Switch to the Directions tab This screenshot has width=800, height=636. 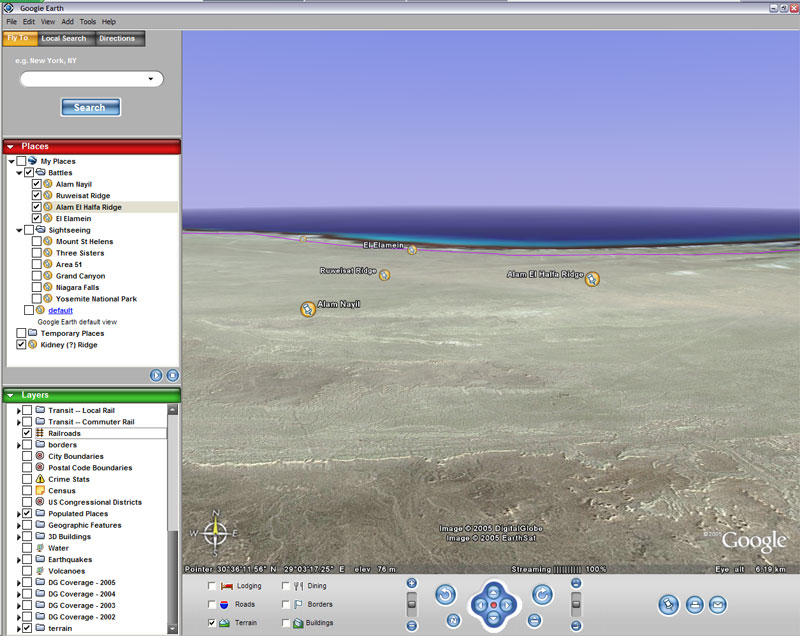[117, 39]
